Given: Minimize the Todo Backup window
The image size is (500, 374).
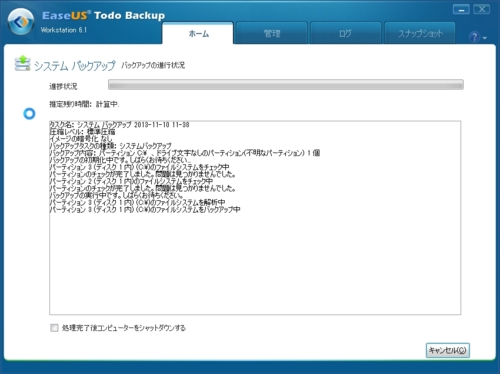Looking at the screenshot, I should point(461,10).
